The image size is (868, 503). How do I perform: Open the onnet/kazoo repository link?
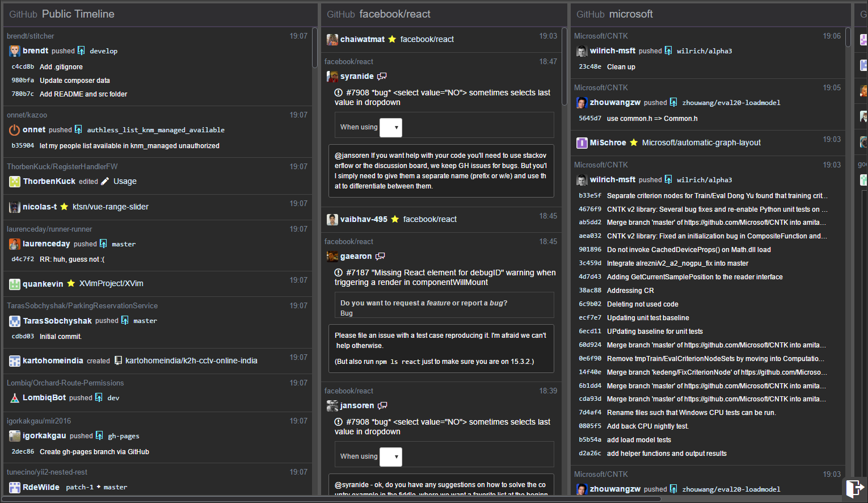(27, 115)
